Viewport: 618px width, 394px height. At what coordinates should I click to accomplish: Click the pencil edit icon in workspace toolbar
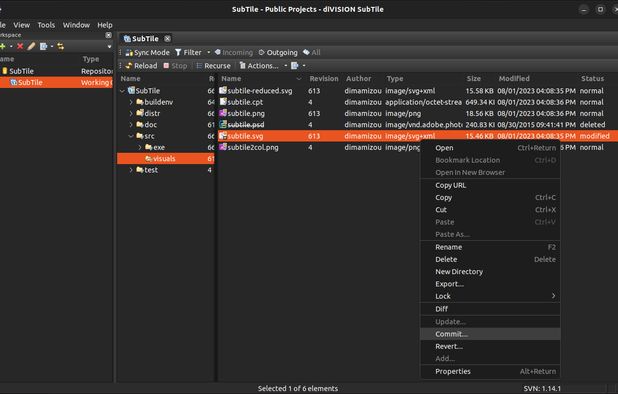coord(31,46)
